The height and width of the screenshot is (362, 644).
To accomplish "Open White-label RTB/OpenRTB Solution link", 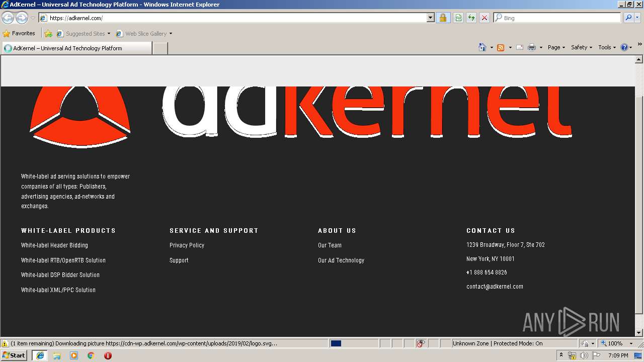I will click(x=63, y=260).
